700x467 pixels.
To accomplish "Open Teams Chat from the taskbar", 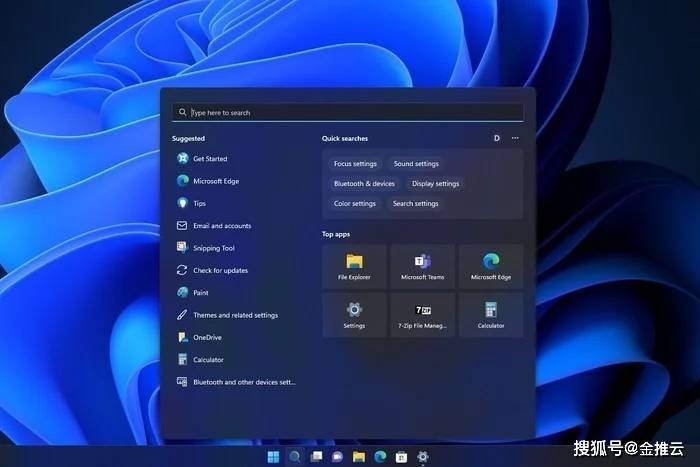I will point(338,456).
